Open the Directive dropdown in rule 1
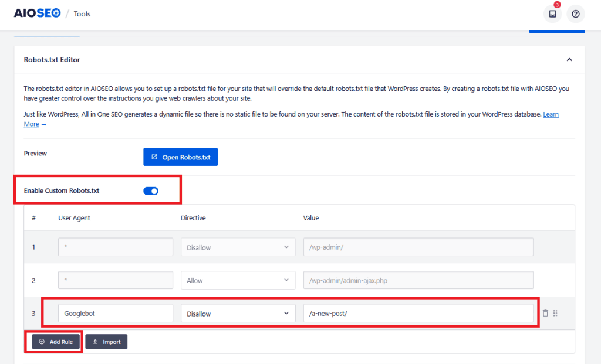Viewport: 601px width, 364px height. pos(238,247)
